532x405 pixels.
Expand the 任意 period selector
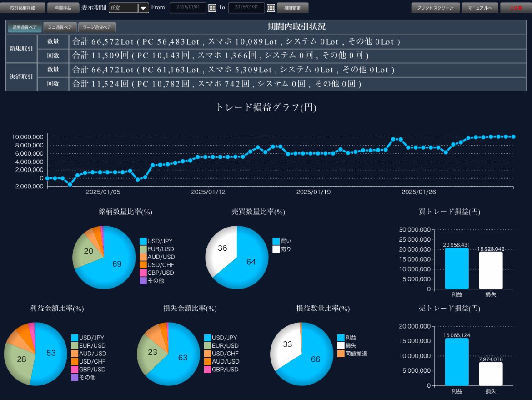point(128,8)
